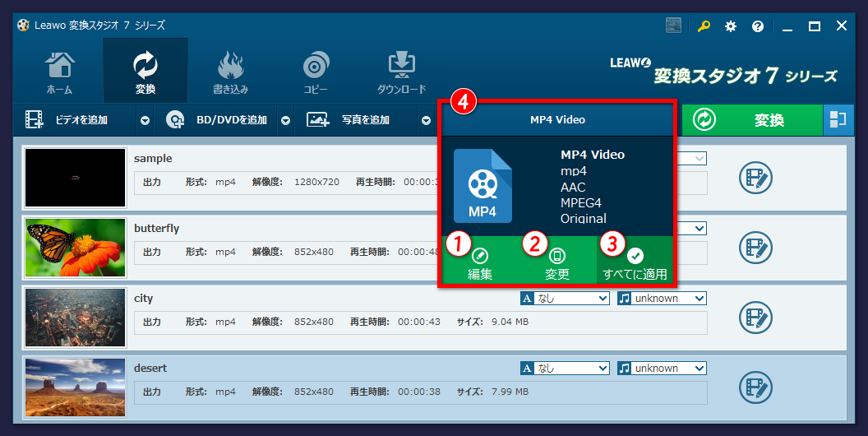
Task: Click すべてに適用 (Apply to all)
Action: [x=635, y=262]
